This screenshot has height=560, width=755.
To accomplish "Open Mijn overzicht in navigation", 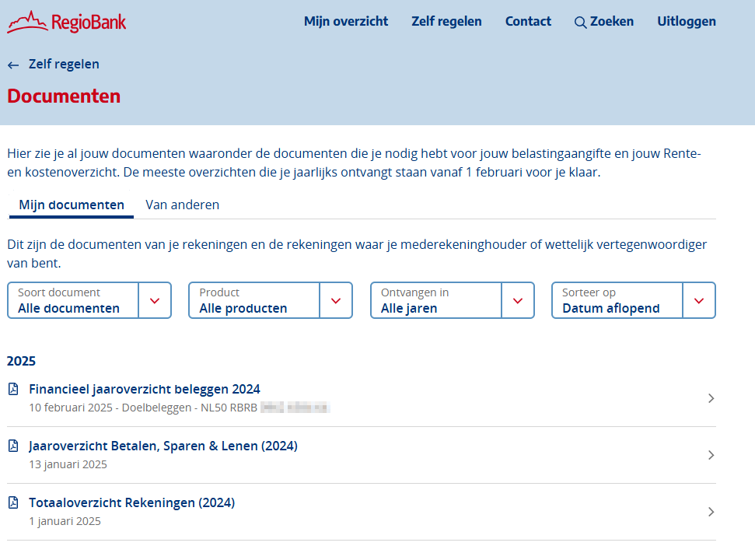I will 346,22.
